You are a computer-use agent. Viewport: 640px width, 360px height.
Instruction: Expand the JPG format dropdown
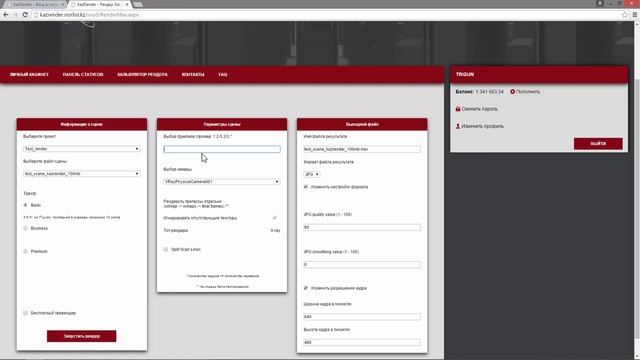[x=312, y=174]
